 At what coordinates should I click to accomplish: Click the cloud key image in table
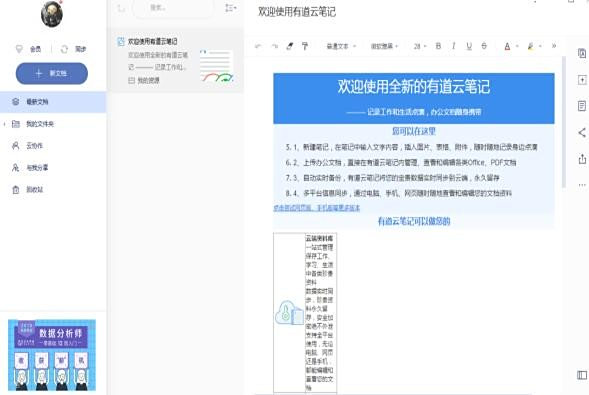click(x=289, y=312)
